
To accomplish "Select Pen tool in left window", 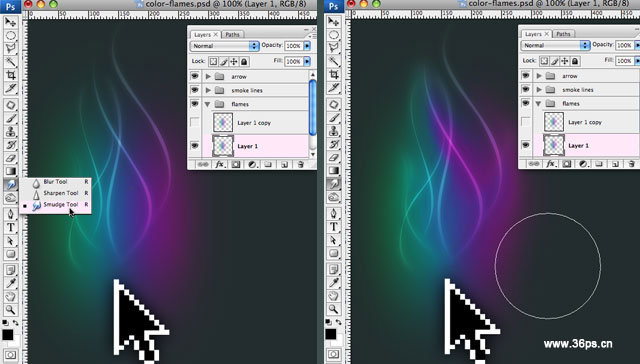I will (x=11, y=214).
